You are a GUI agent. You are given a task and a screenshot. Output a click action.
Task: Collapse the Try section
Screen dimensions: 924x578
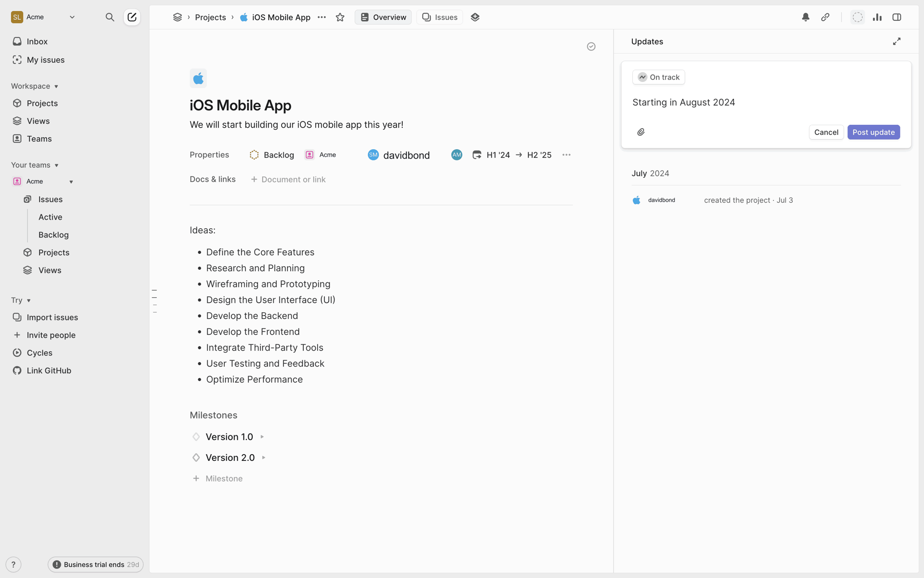point(21,301)
